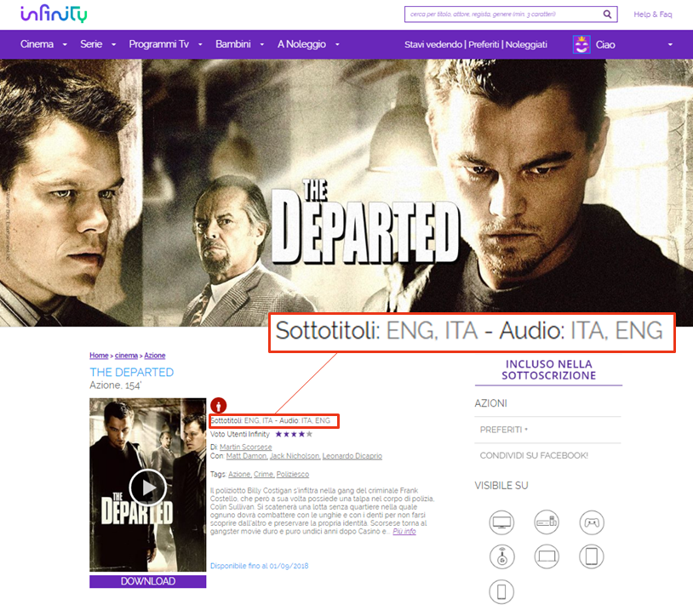693x616 pixels.
Task: Click the Home breadcrumb link
Action: pyautogui.click(x=99, y=356)
